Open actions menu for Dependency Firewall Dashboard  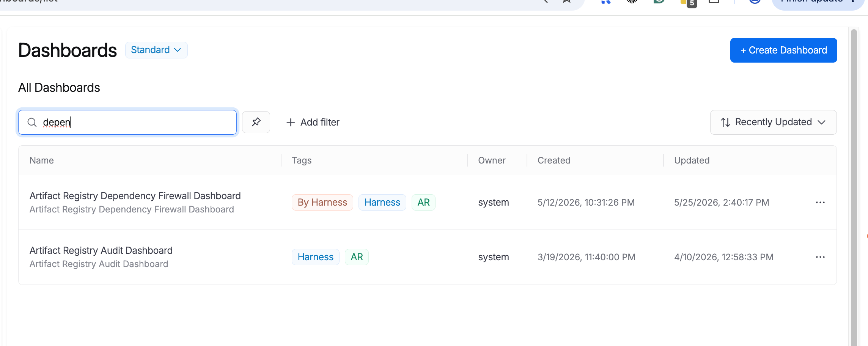(x=820, y=202)
